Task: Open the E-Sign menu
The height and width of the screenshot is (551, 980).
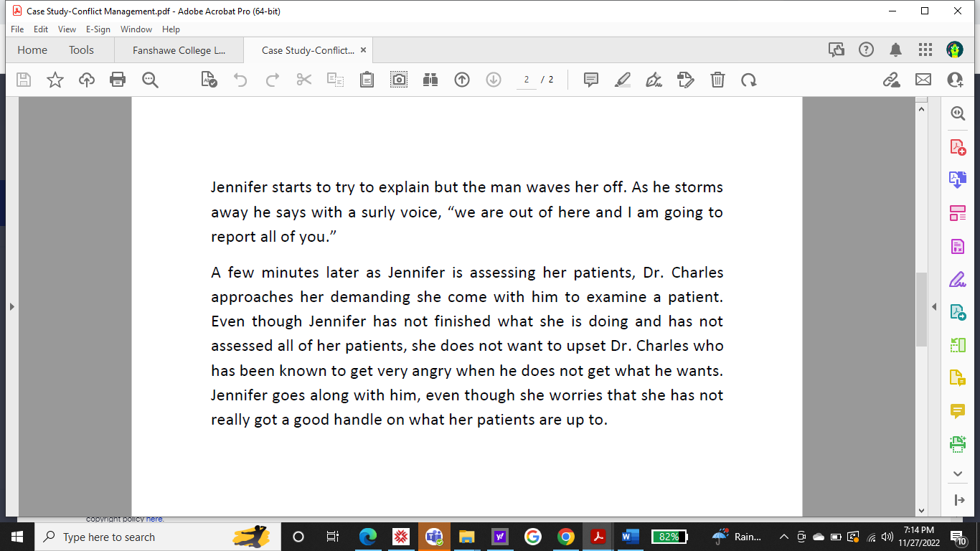Action: (x=98, y=29)
